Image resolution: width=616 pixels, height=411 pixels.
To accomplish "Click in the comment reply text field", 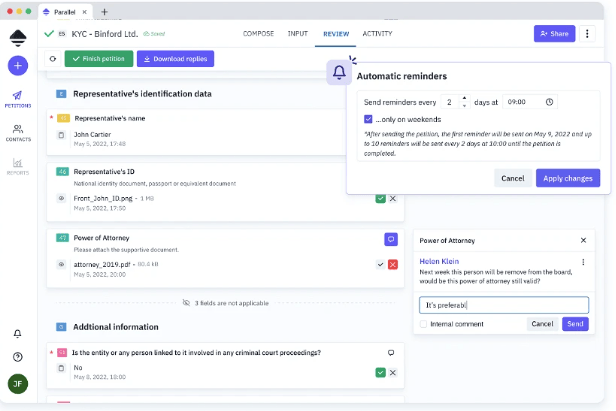I will click(x=504, y=305).
